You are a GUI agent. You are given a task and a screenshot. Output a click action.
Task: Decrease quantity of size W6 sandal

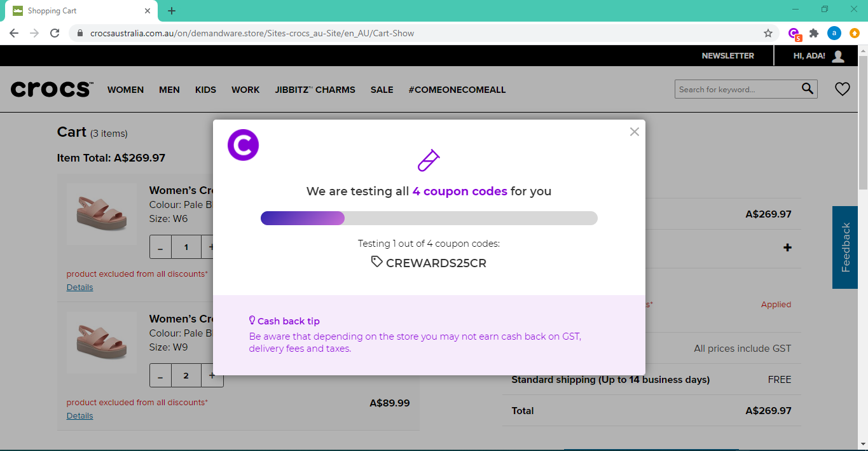(160, 247)
